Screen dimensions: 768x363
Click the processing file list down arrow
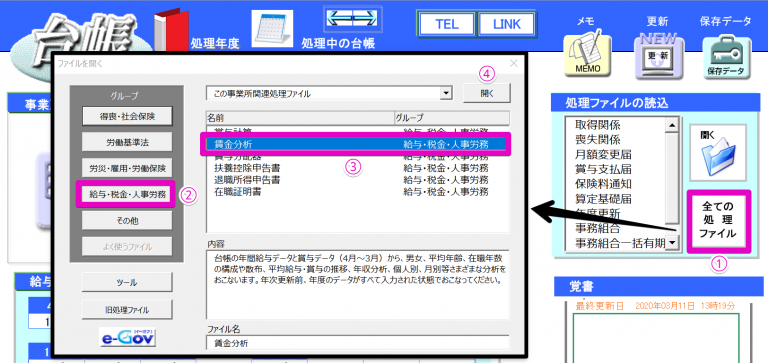(672, 242)
